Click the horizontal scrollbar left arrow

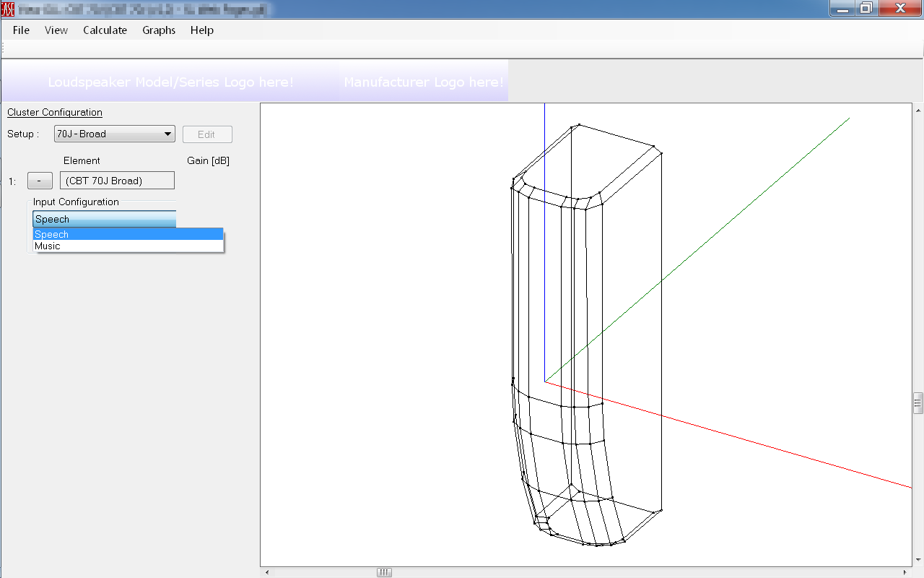point(267,573)
